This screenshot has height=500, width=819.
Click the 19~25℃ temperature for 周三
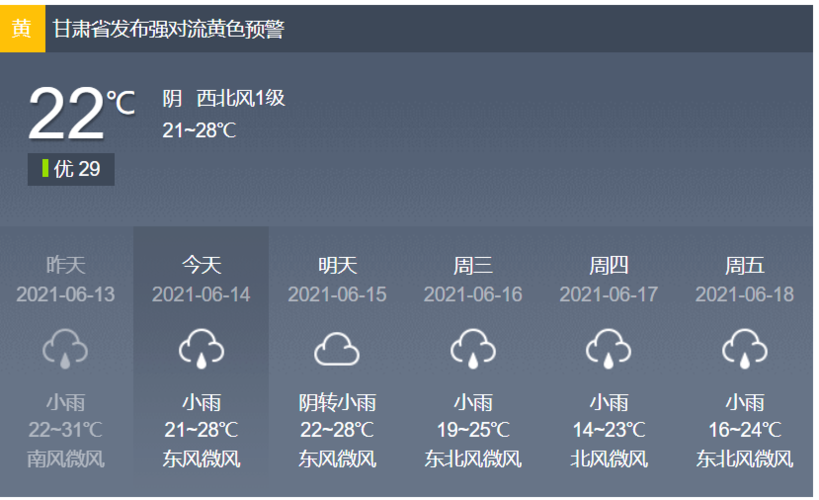tap(473, 430)
